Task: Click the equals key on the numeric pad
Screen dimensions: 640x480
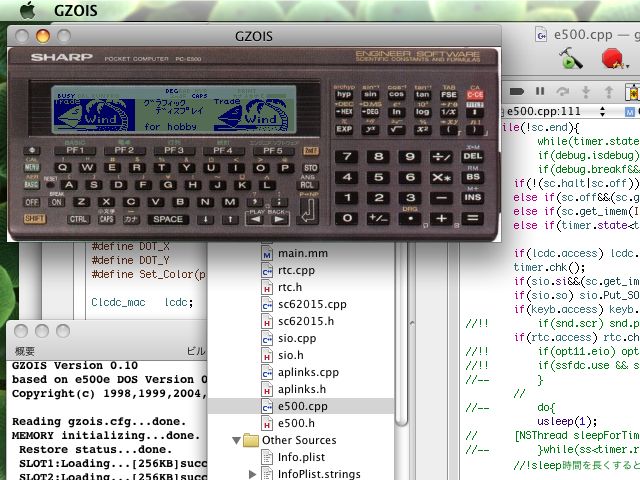Action: (473, 218)
